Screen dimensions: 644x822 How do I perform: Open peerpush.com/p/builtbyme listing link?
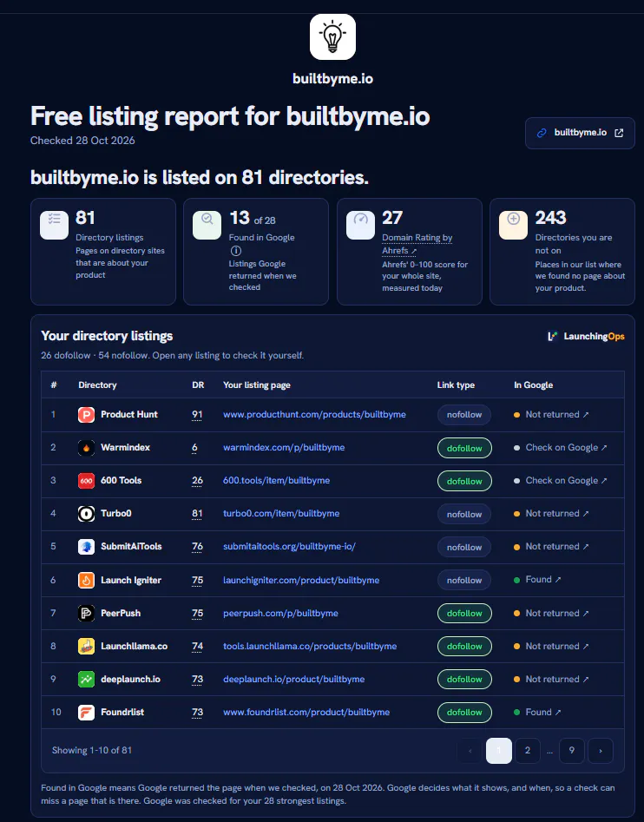(280, 613)
